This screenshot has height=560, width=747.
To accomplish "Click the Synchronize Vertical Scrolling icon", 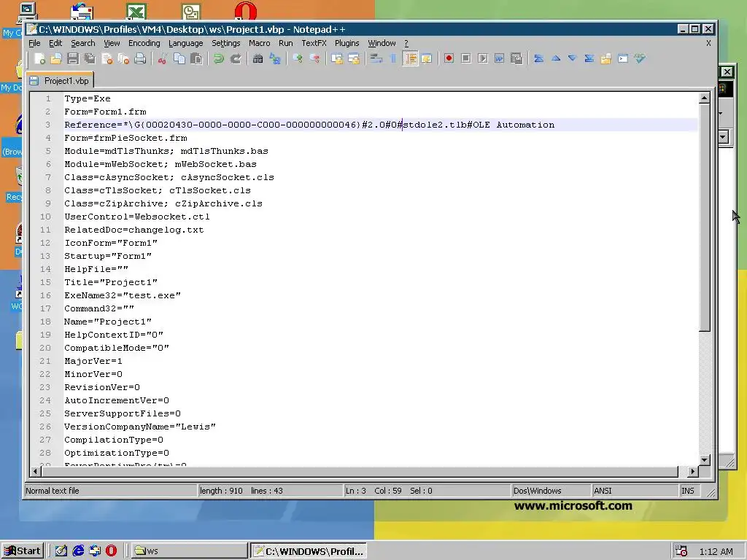I will point(337,58).
